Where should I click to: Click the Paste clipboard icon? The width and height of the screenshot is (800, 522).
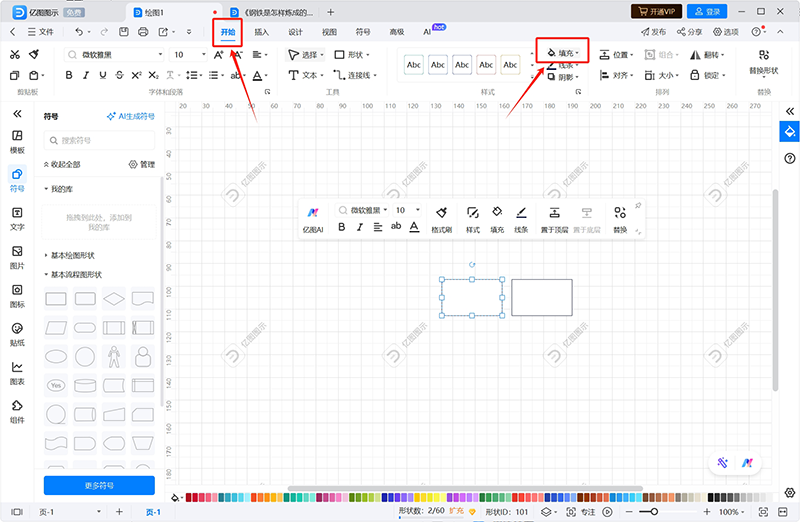click(x=34, y=76)
